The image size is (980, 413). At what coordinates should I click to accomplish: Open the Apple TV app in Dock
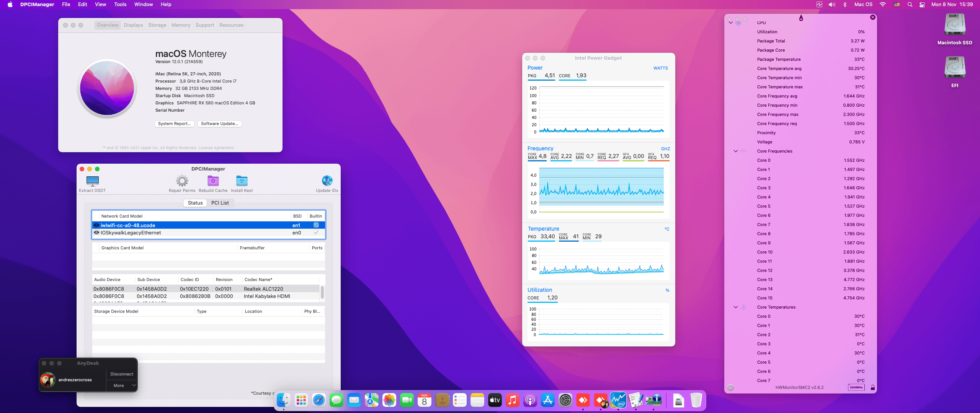[495, 400]
